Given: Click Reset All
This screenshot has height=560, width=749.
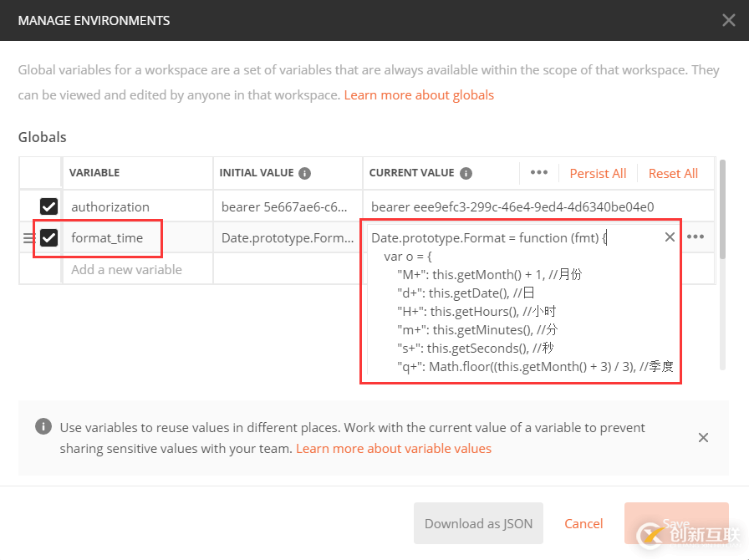Looking at the screenshot, I should [673, 173].
